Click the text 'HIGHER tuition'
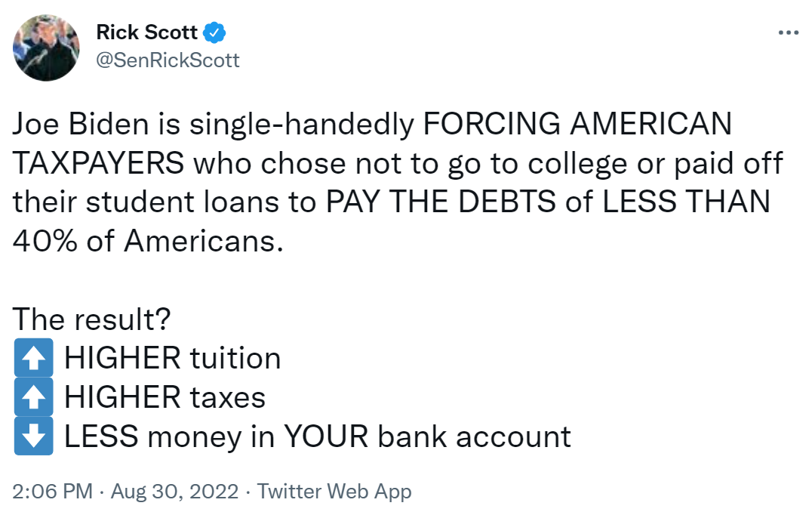 pyautogui.click(x=173, y=358)
